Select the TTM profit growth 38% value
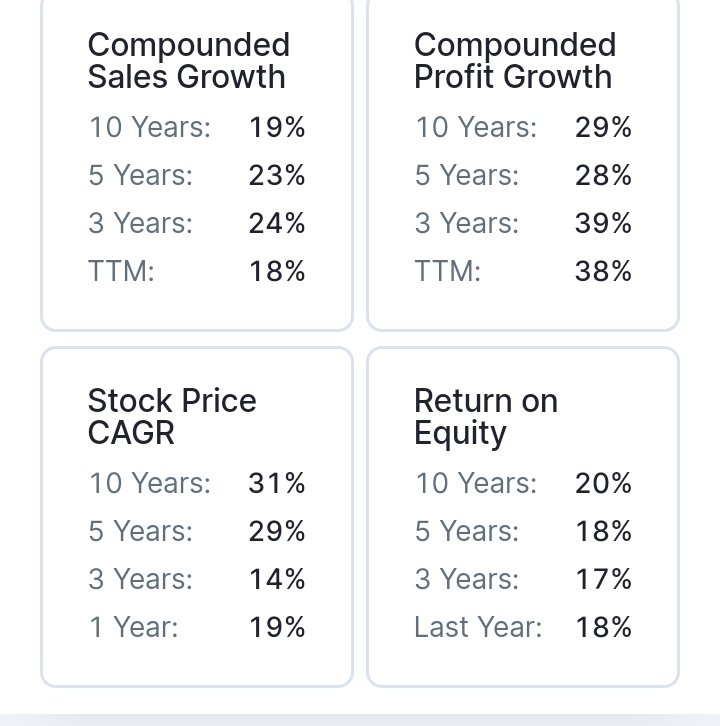This screenshot has height=726, width=720. (x=603, y=272)
